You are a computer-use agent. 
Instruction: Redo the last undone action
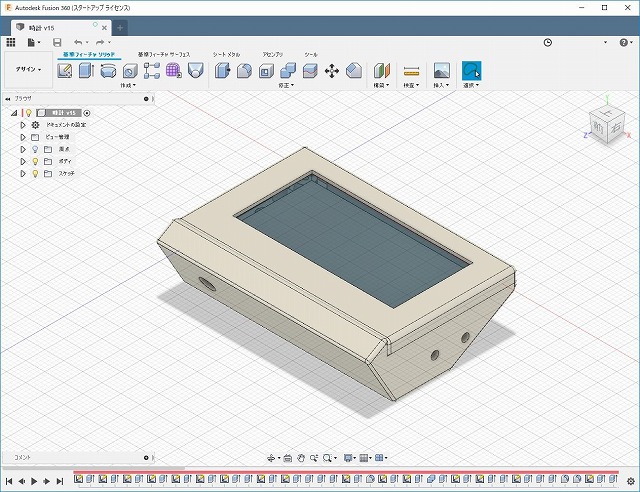[x=100, y=42]
